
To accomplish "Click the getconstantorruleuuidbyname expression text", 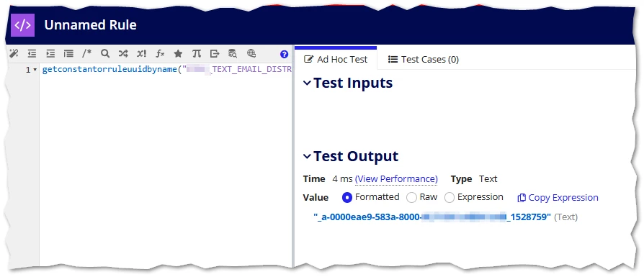I will click(x=166, y=70).
